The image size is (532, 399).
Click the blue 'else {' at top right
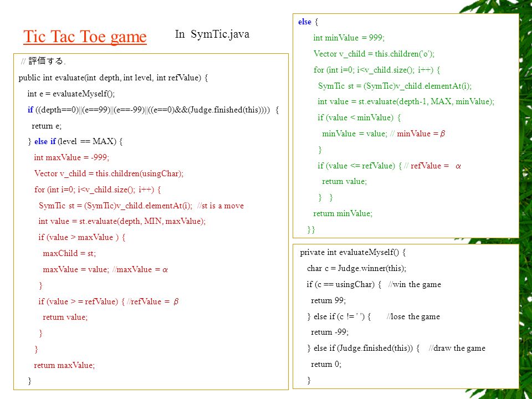tap(308, 22)
